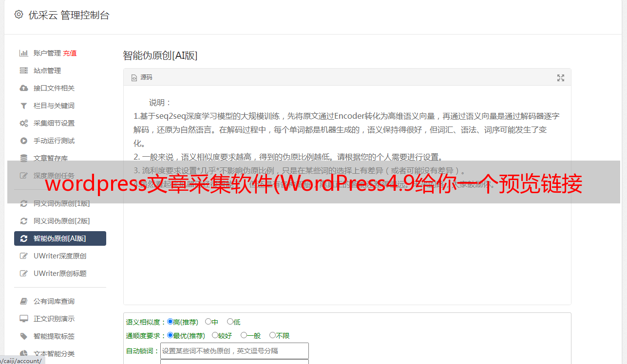Click the filter icon beside 栏目与关键词
Viewport: 627px width, 364px height.
(23, 106)
